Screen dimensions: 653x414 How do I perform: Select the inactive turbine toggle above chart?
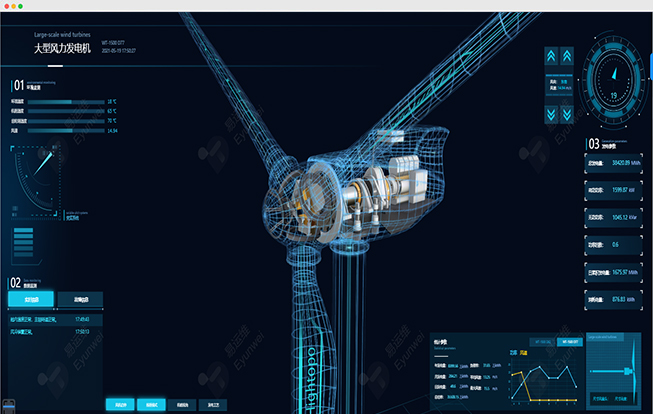(x=544, y=341)
